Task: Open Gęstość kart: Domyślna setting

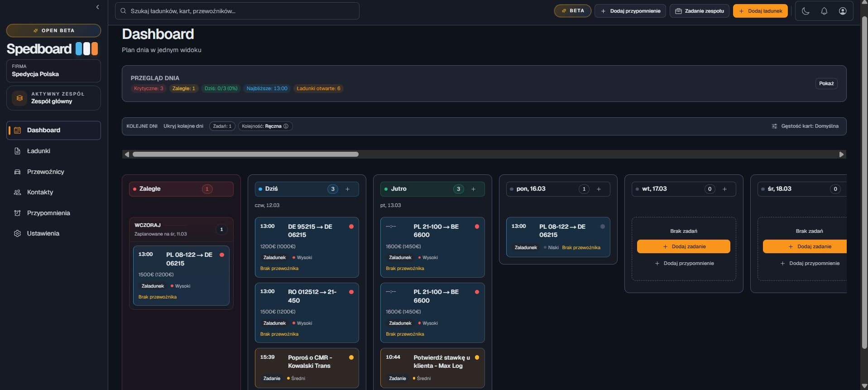Action: (805, 126)
